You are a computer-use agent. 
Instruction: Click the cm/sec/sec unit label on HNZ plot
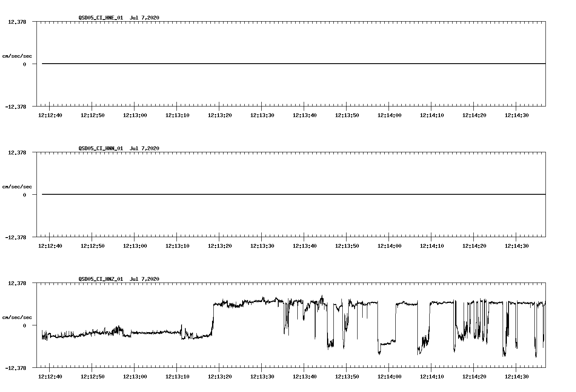pyautogui.click(x=17, y=317)
